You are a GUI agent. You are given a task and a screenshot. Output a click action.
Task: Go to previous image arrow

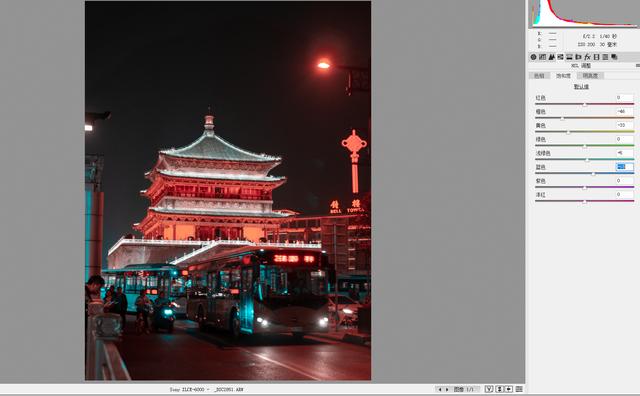(440, 389)
